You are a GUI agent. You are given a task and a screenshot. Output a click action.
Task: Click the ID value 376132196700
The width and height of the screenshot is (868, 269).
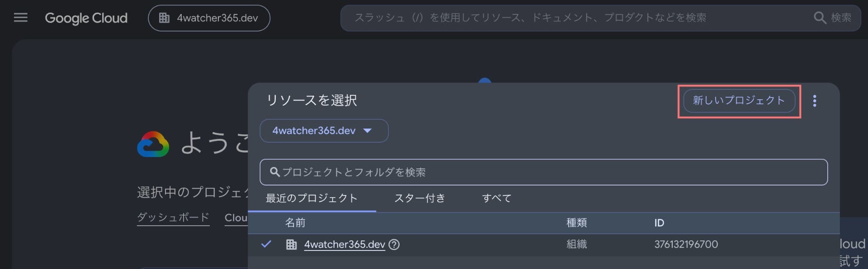point(686,244)
